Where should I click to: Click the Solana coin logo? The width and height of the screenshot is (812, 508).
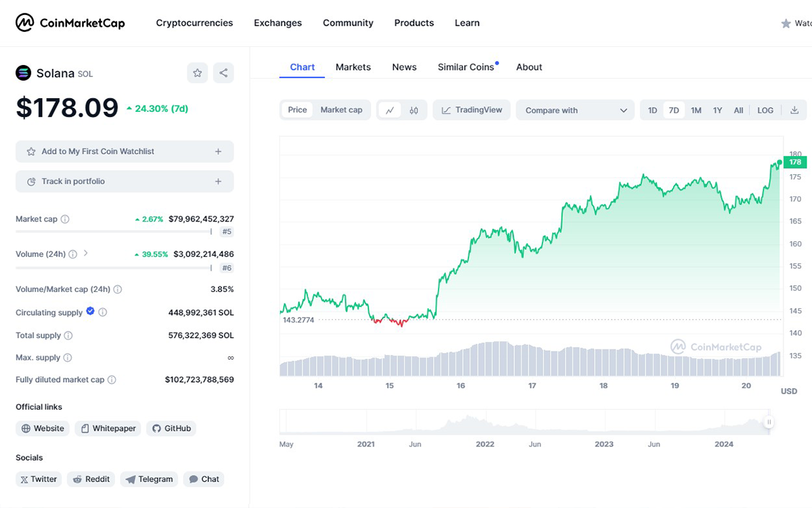coord(24,73)
